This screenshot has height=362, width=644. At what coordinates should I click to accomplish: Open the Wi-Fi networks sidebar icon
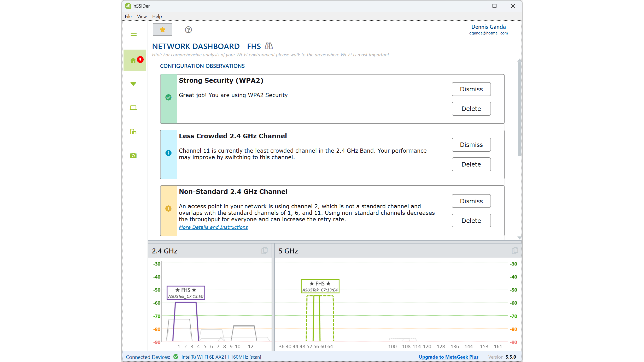click(133, 84)
